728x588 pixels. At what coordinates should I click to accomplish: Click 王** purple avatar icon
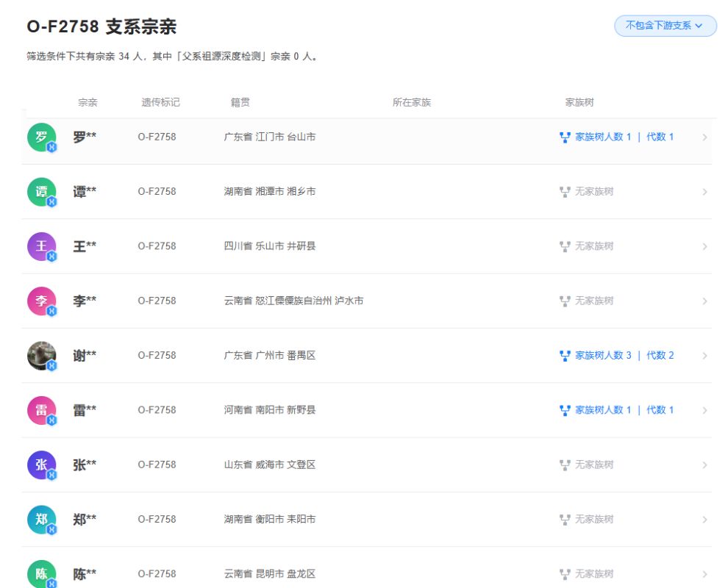pyautogui.click(x=42, y=246)
